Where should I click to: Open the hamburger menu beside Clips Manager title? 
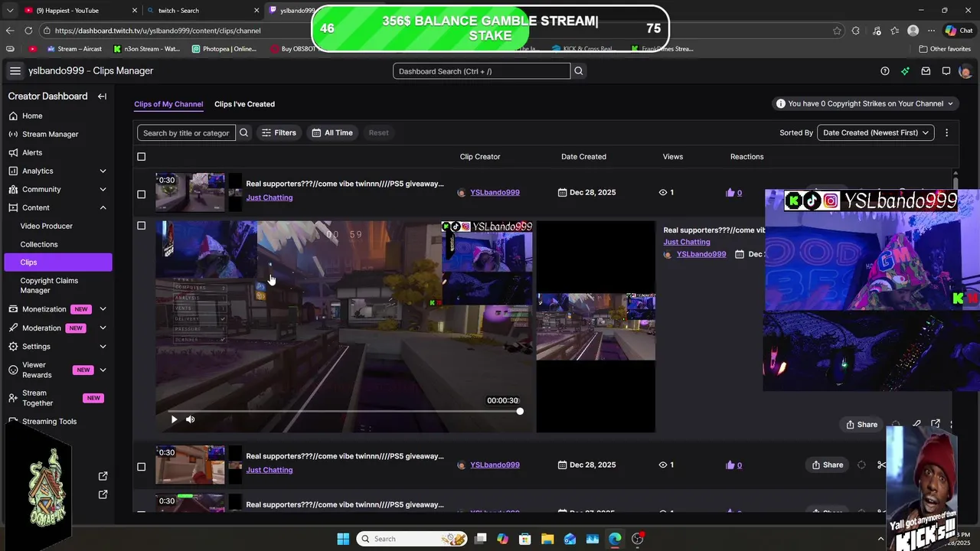[x=15, y=71]
